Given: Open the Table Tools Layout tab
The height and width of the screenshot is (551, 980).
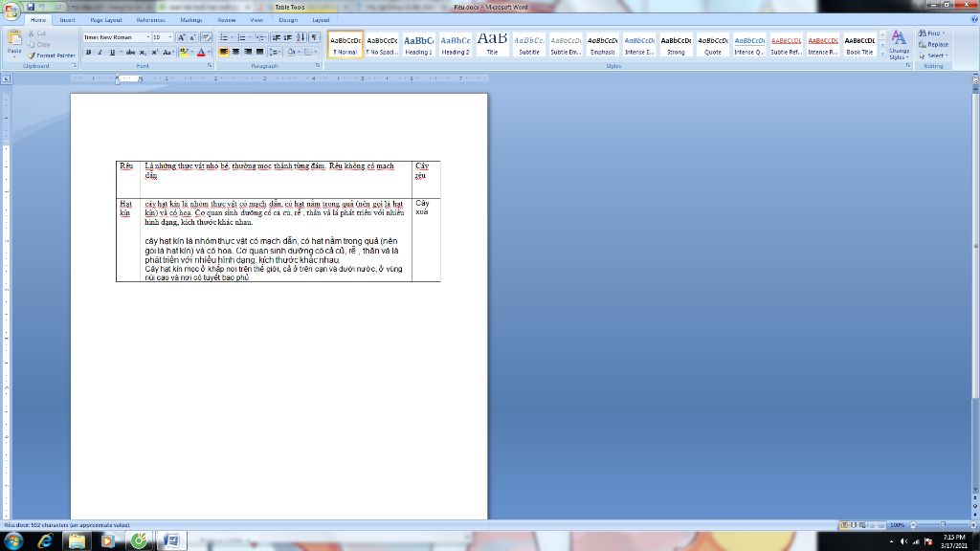Looking at the screenshot, I should click(321, 20).
